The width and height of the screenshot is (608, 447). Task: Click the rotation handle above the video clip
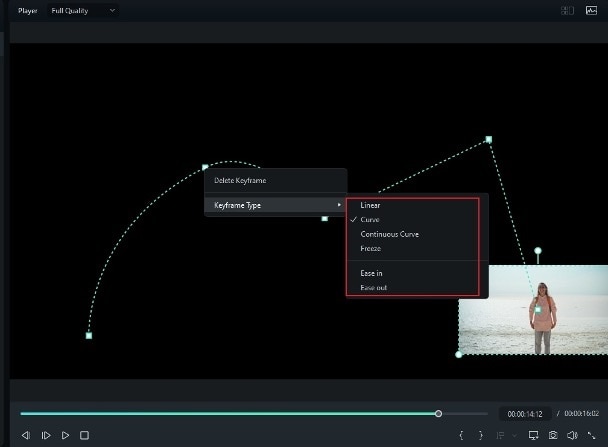(x=538, y=251)
